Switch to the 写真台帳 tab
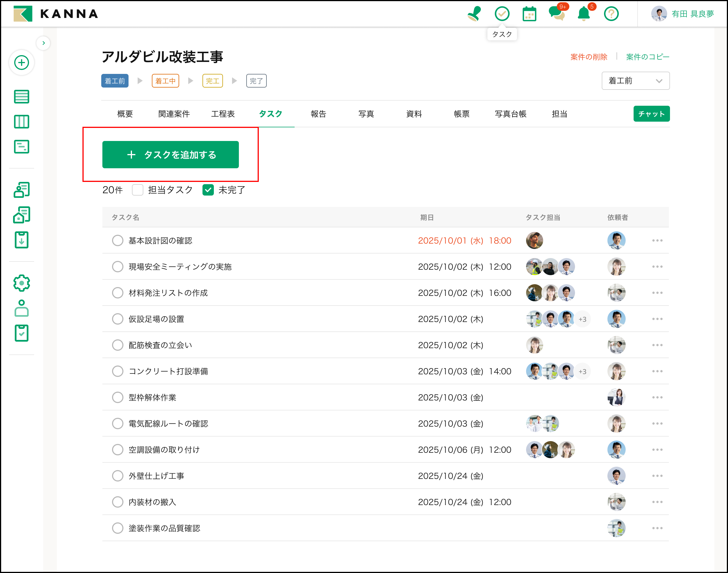Viewport: 728px width, 573px height. (510, 114)
